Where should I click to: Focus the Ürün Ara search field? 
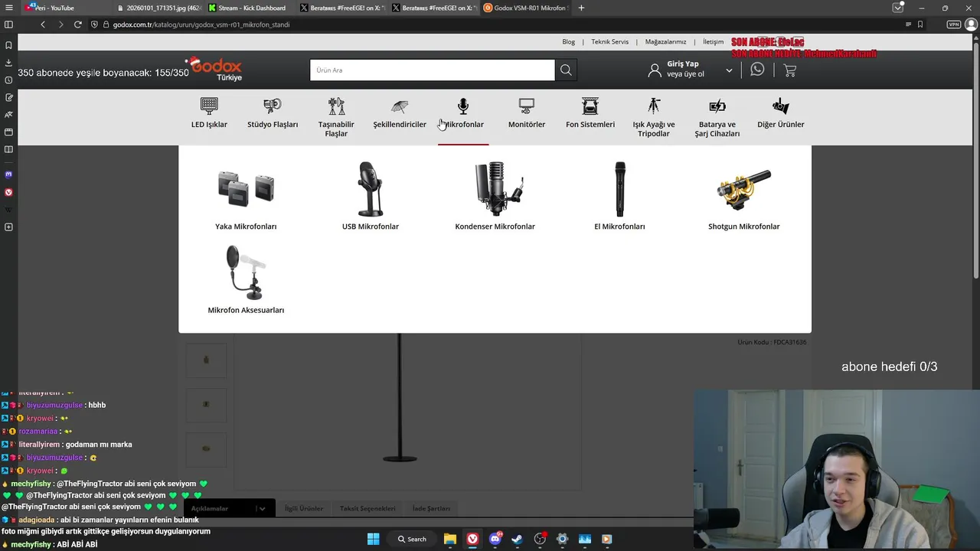pyautogui.click(x=433, y=70)
